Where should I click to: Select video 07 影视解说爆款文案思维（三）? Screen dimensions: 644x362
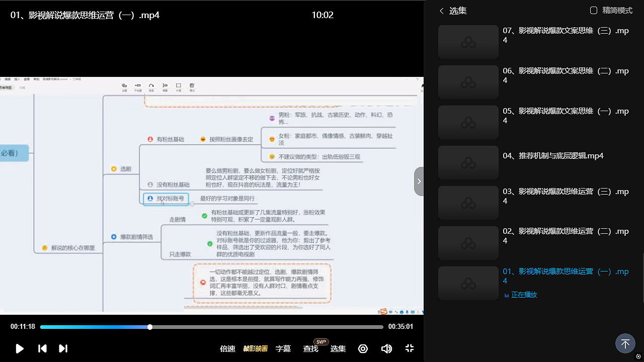566,35
